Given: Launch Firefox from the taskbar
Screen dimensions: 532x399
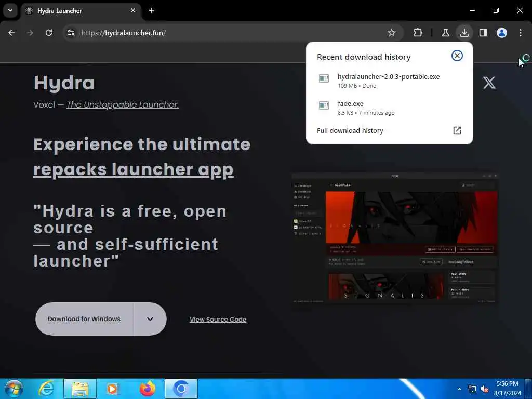Looking at the screenshot, I should tap(148, 389).
